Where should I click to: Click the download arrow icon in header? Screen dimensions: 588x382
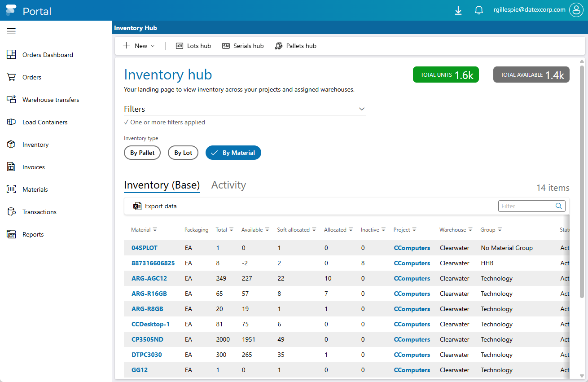tap(458, 10)
